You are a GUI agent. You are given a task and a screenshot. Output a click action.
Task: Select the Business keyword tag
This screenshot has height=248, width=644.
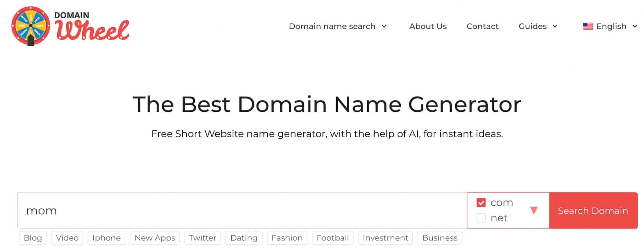[x=440, y=238]
